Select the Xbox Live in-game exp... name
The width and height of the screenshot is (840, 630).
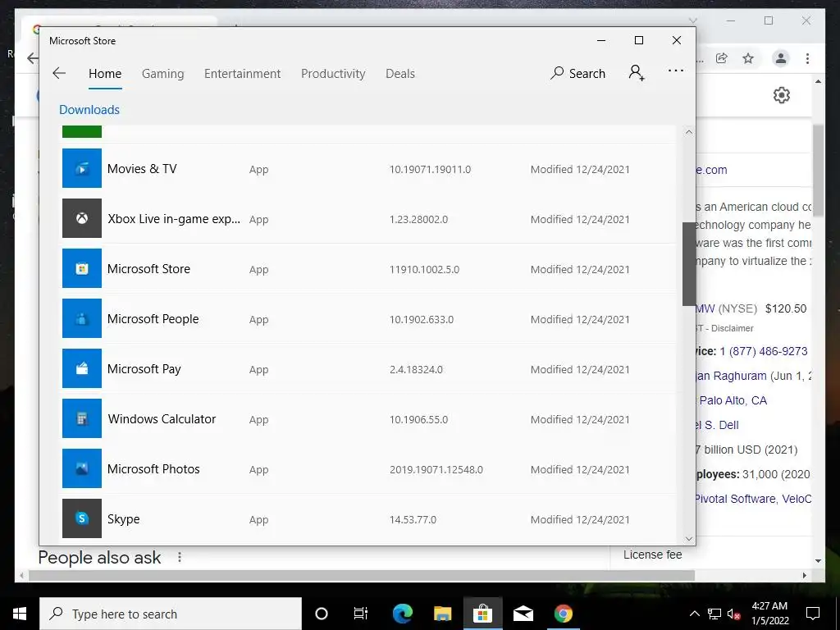point(174,219)
